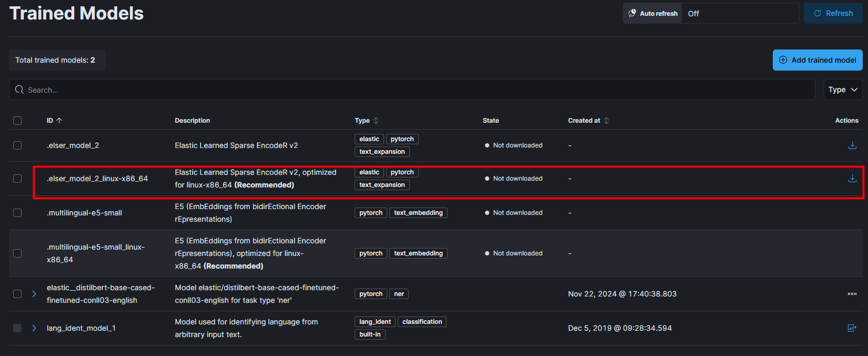The width and height of the screenshot is (868, 356).
Task: Click the Description column header
Action: 193,121
